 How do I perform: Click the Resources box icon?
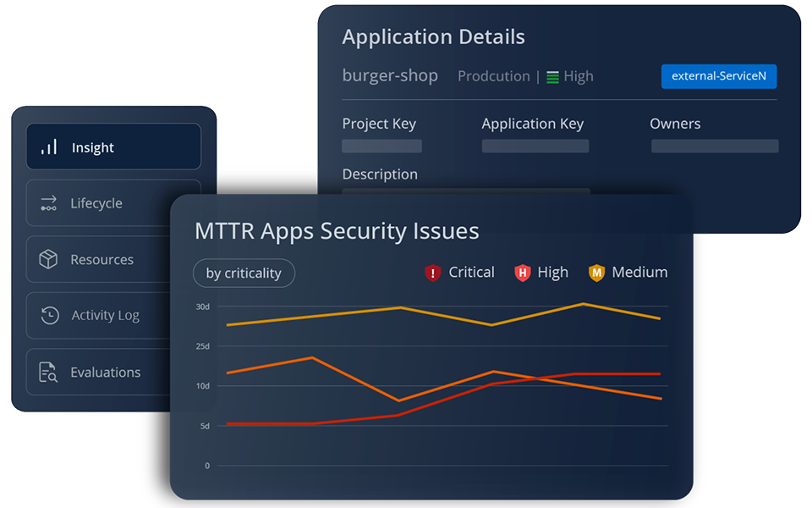[x=49, y=259]
